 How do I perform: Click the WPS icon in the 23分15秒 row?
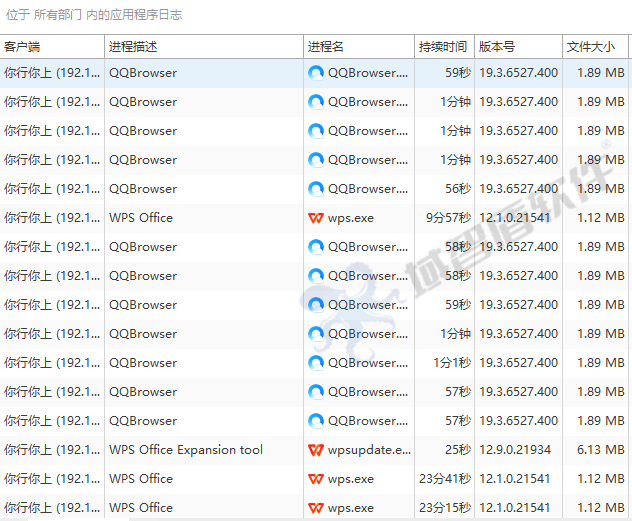tap(316, 508)
